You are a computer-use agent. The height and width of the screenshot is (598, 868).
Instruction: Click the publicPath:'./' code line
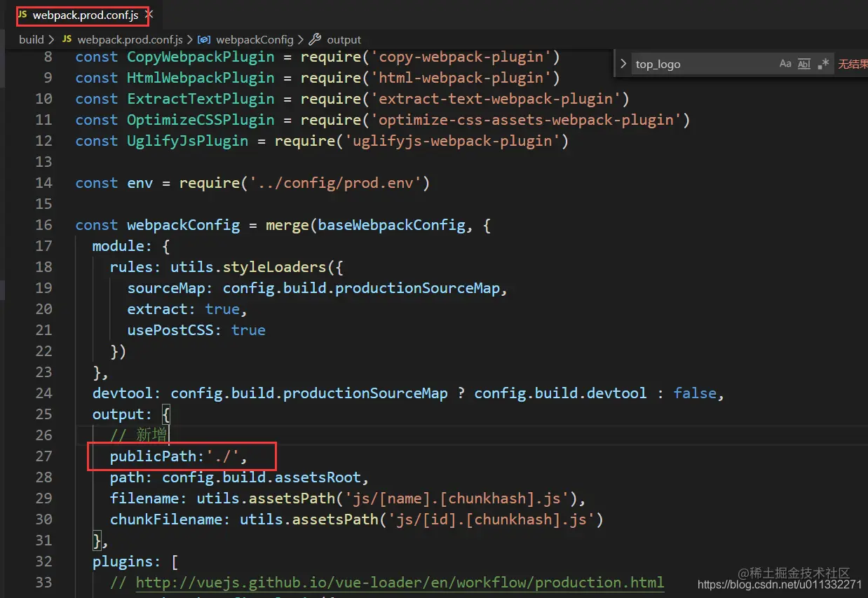pyautogui.click(x=179, y=456)
